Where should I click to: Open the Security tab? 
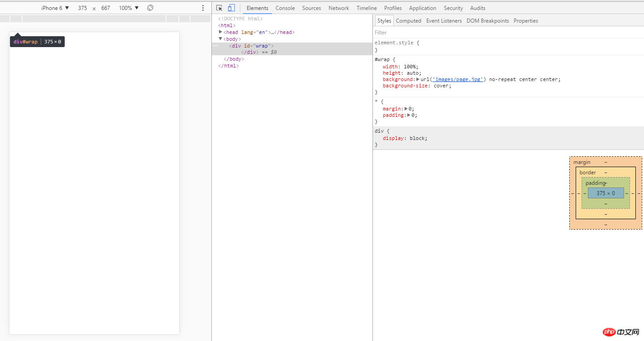(453, 8)
